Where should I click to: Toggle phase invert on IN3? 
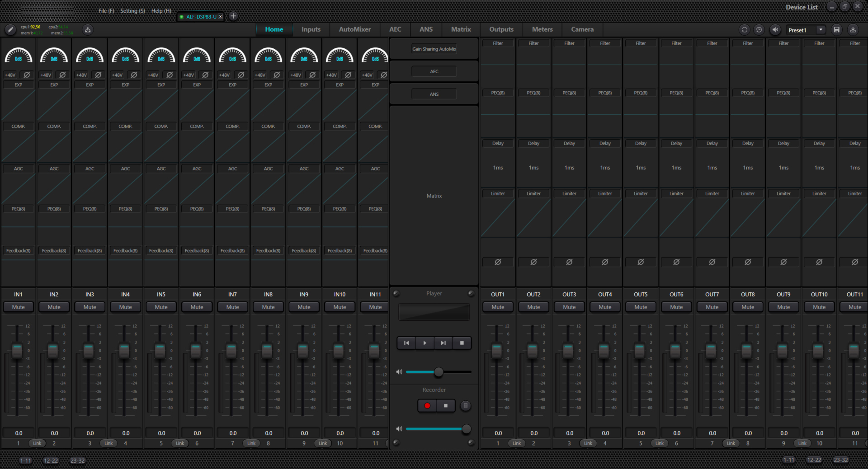point(98,75)
